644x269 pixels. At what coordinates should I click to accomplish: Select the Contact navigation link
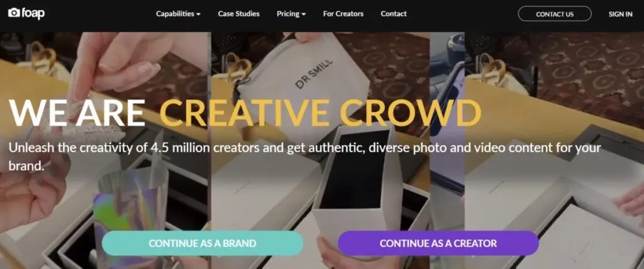pos(394,14)
